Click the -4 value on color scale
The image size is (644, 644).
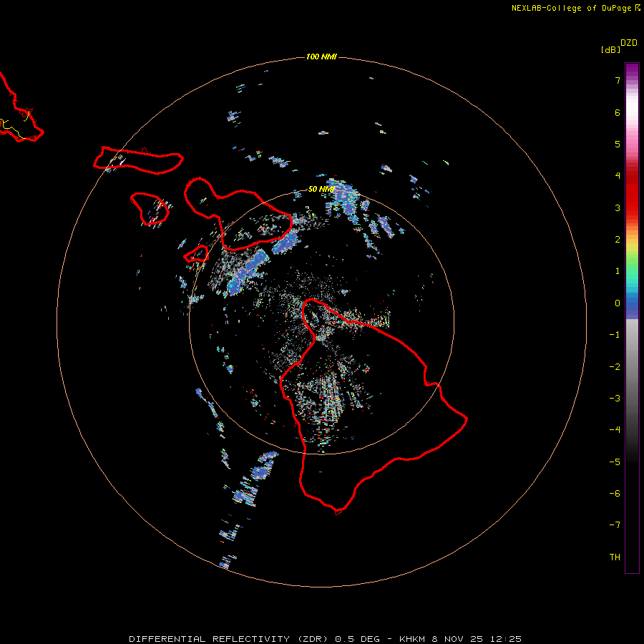(x=615, y=430)
